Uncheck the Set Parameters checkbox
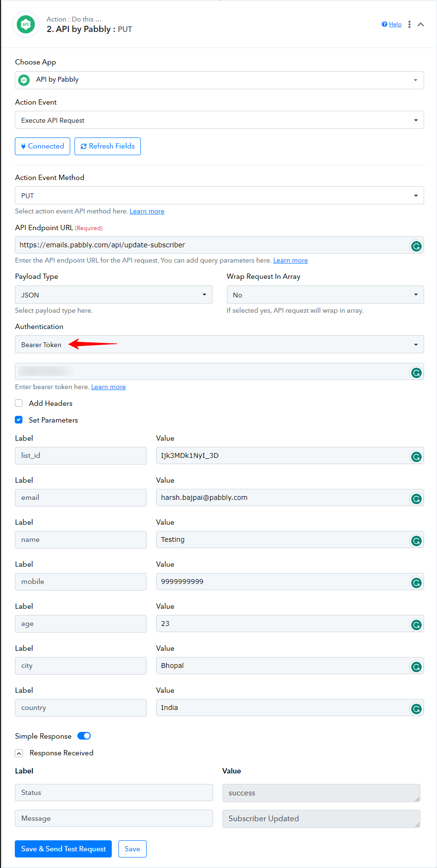Image resolution: width=437 pixels, height=868 pixels. click(19, 420)
